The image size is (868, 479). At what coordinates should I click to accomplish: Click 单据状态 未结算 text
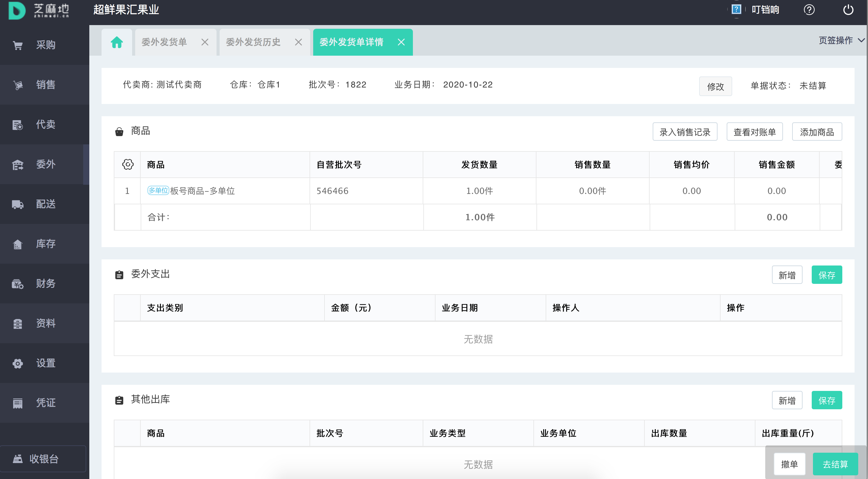point(788,86)
